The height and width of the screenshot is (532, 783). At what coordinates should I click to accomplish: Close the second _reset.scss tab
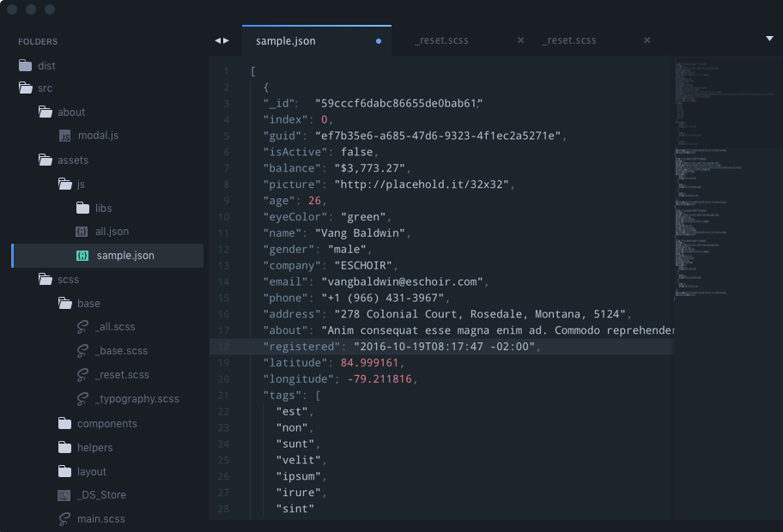tap(647, 40)
